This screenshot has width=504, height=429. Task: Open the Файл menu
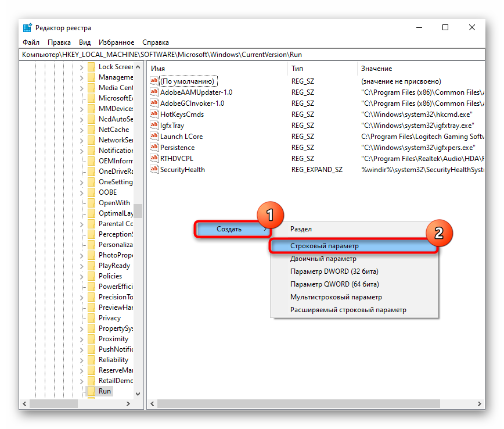pyautogui.click(x=31, y=42)
